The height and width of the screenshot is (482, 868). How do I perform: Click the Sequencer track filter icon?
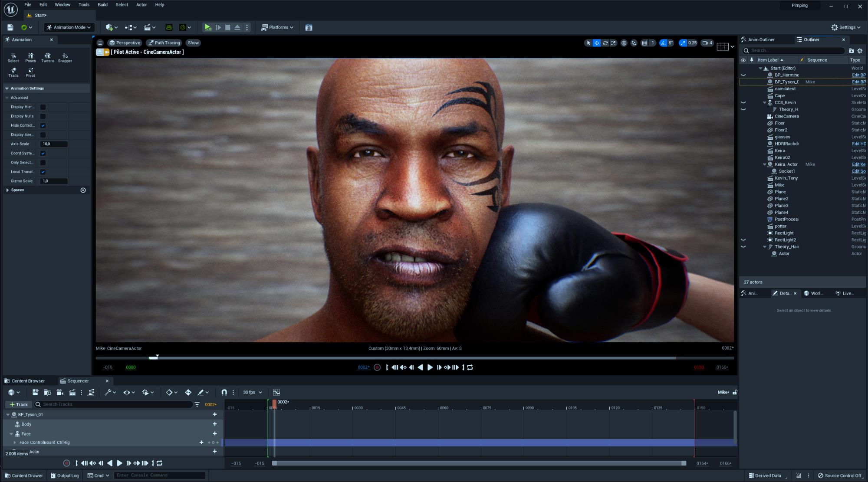pos(197,404)
